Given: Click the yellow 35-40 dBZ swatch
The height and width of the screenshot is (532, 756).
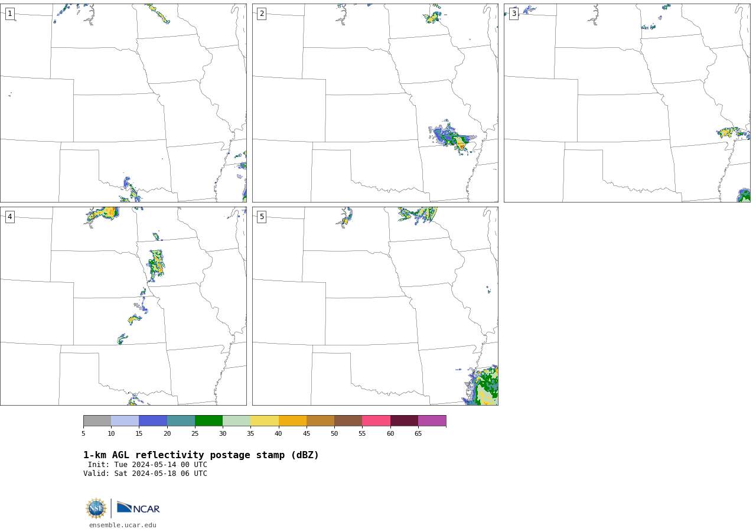Looking at the screenshot, I should tap(265, 421).
